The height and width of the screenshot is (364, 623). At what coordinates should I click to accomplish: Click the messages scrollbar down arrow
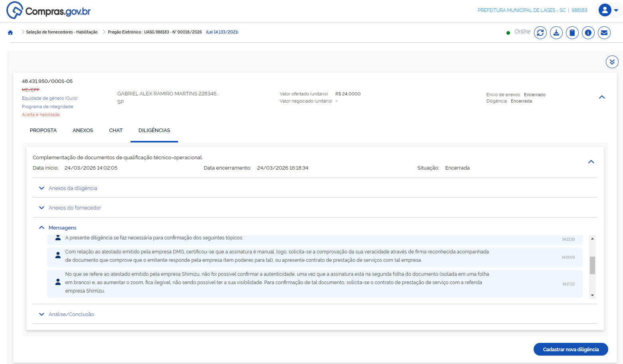click(592, 295)
